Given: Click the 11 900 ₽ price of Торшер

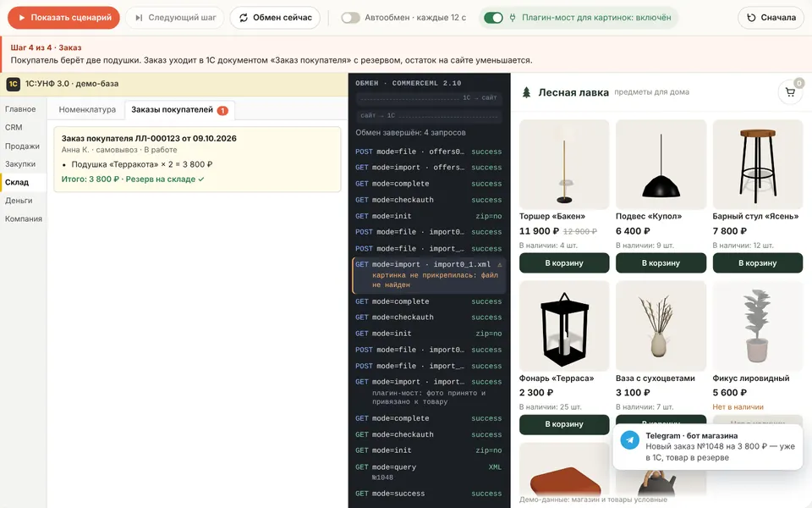Looking at the screenshot, I should 539,231.
